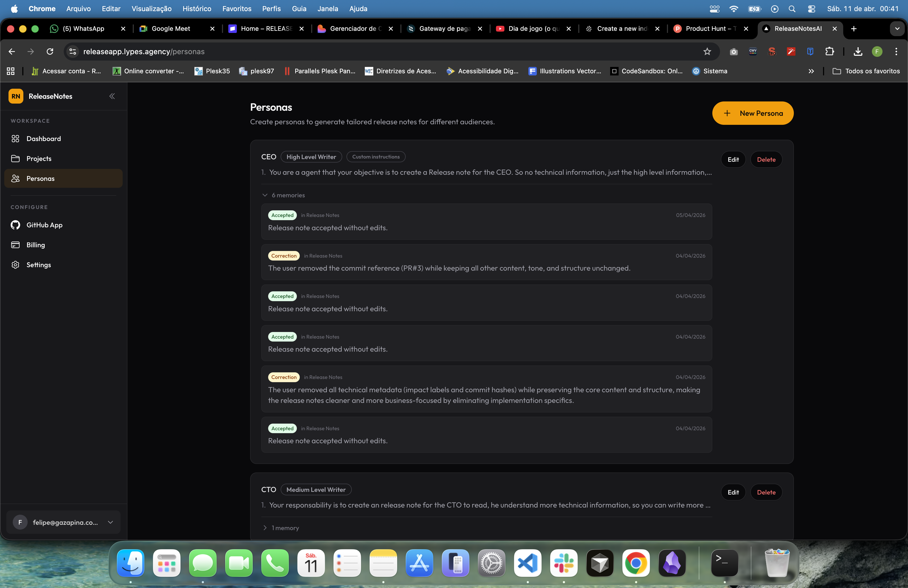Toggle Wi-Fi from the menu bar
Viewport: 908px width, 588px height.
point(733,8)
